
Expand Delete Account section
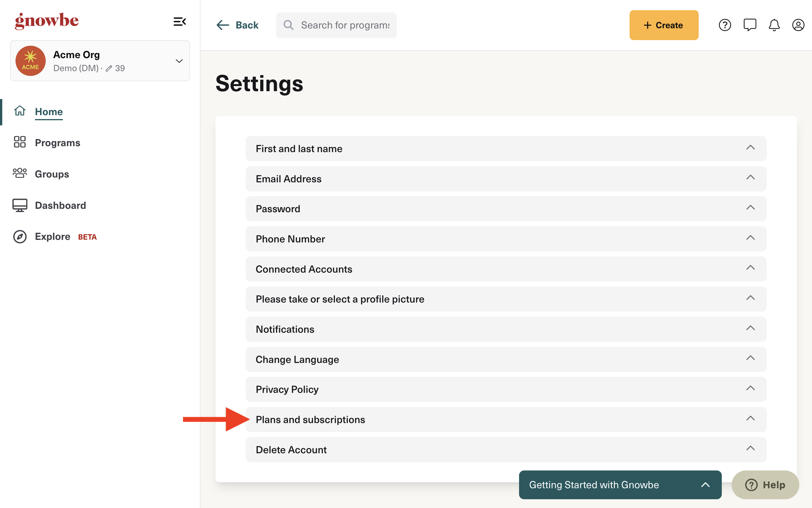[x=506, y=450]
